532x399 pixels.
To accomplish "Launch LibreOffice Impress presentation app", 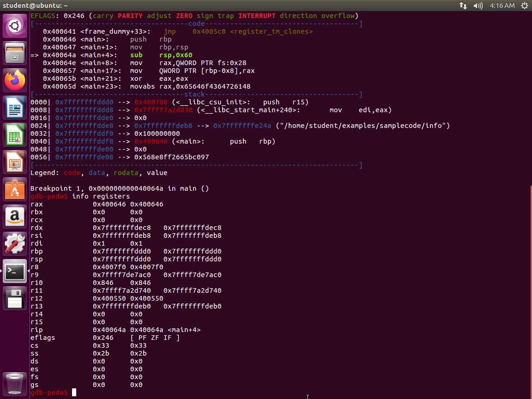I will 15,163.
